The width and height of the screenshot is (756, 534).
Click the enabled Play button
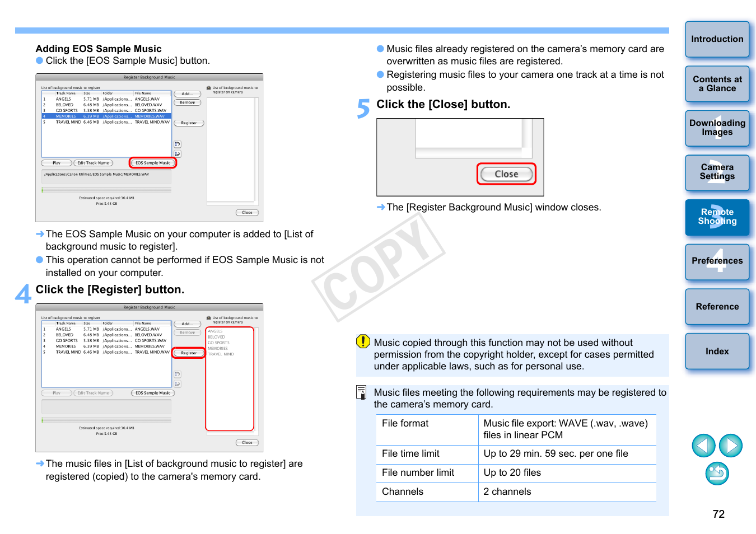57,163
